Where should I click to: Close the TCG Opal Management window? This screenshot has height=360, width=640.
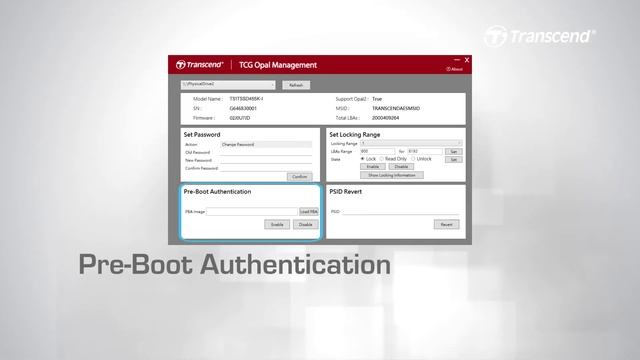(x=467, y=60)
